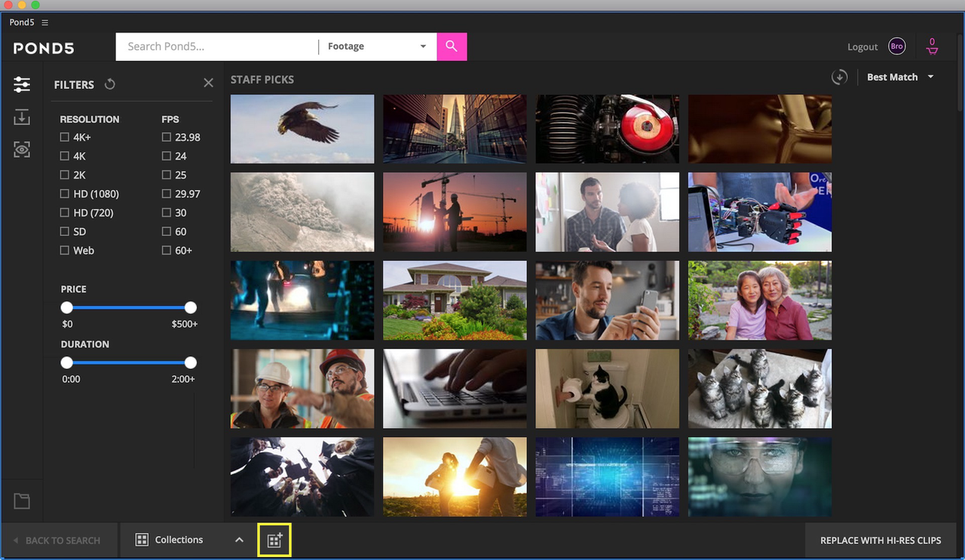Open the Best Match sort dropdown
The image size is (965, 560).
coord(899,76)
